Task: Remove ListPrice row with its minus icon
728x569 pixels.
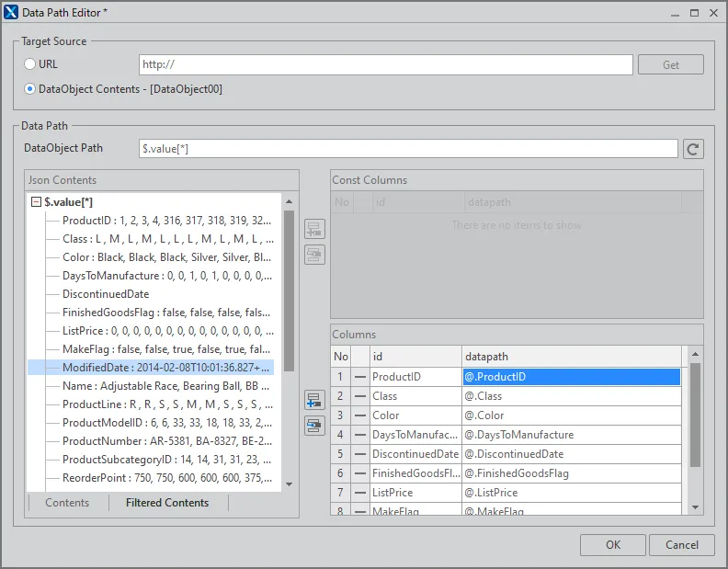Action: (x=359, y=493)
